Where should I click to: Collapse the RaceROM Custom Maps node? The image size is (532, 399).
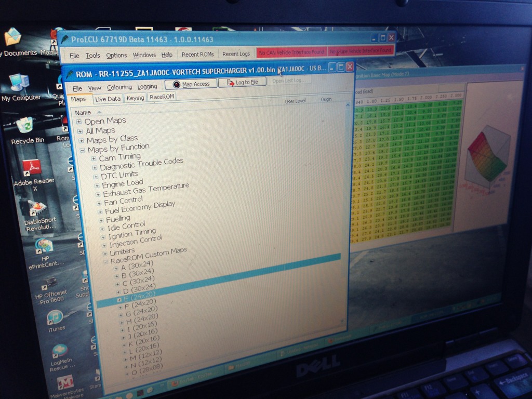(x=106, y=262)
